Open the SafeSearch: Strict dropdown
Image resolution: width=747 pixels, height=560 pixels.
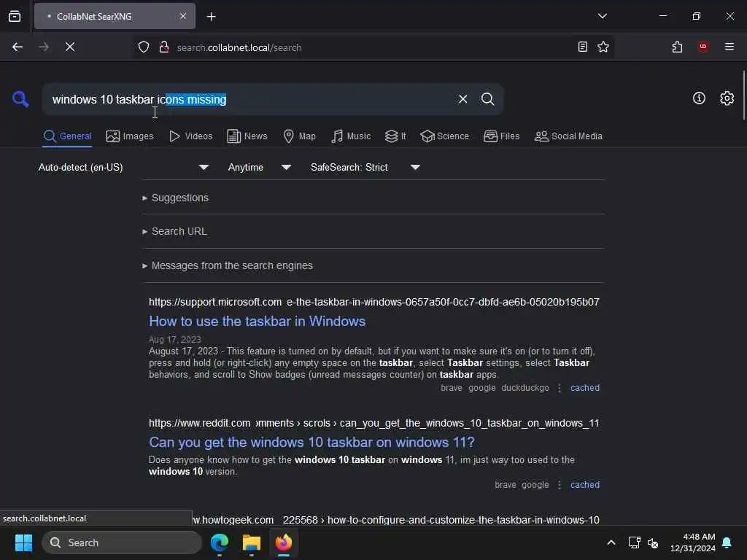pyautogui.click(x=365, y=167)
